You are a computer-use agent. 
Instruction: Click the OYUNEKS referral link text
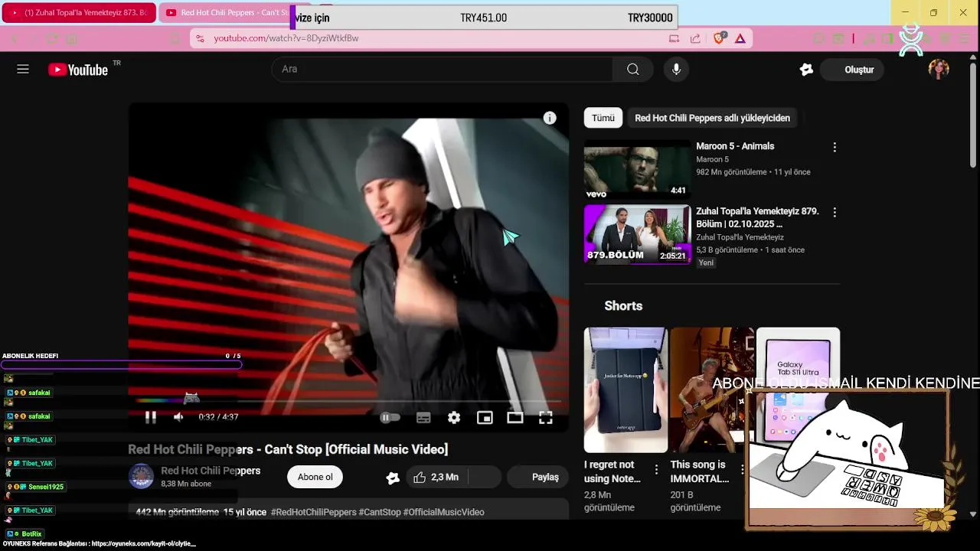[x=99, y=543]
